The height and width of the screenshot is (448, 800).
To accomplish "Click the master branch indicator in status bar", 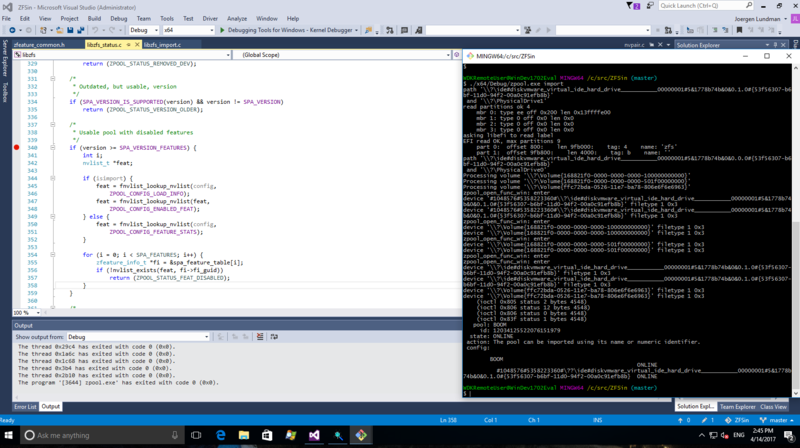I will (x=777, y=420).
